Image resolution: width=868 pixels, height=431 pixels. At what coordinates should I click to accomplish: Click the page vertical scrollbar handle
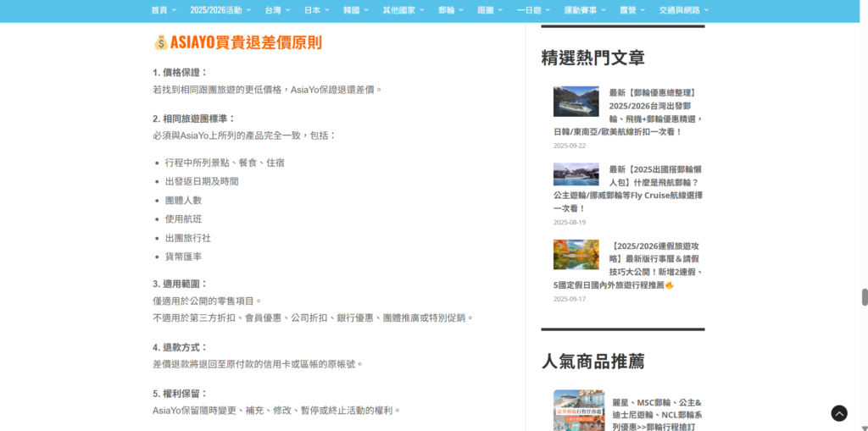tap(864, 297)
